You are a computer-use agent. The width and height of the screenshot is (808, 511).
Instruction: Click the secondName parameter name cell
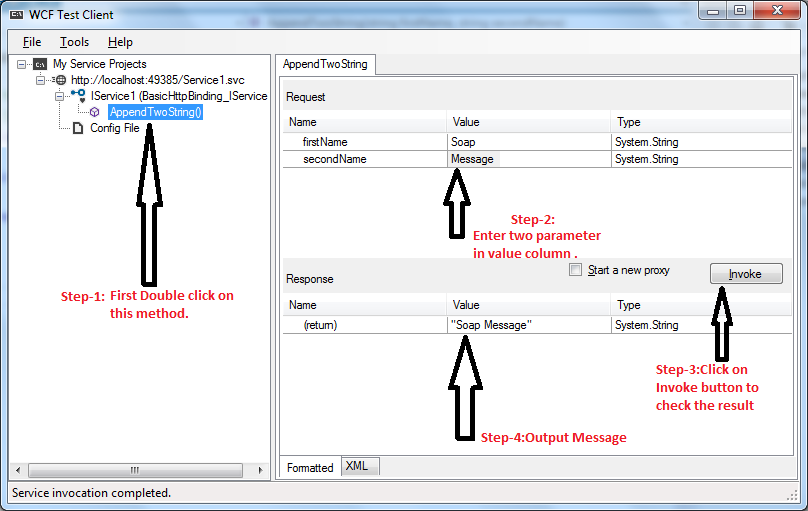[x=365, y=159]
